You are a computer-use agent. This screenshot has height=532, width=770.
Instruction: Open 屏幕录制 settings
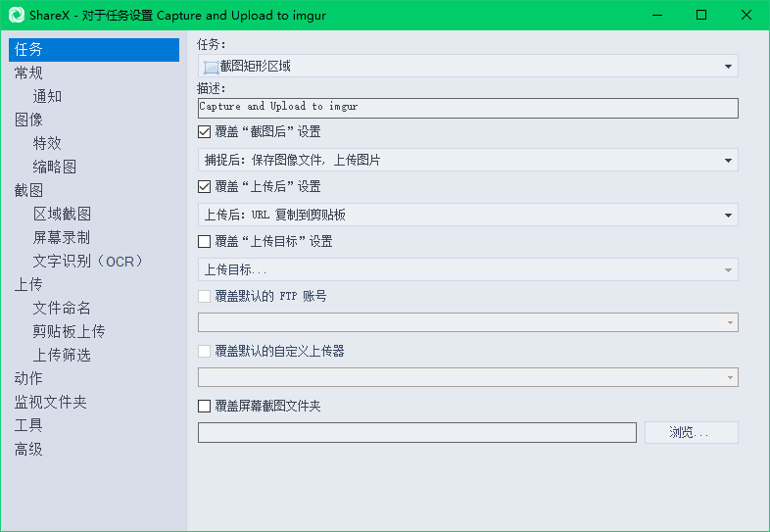coord(62,237)
